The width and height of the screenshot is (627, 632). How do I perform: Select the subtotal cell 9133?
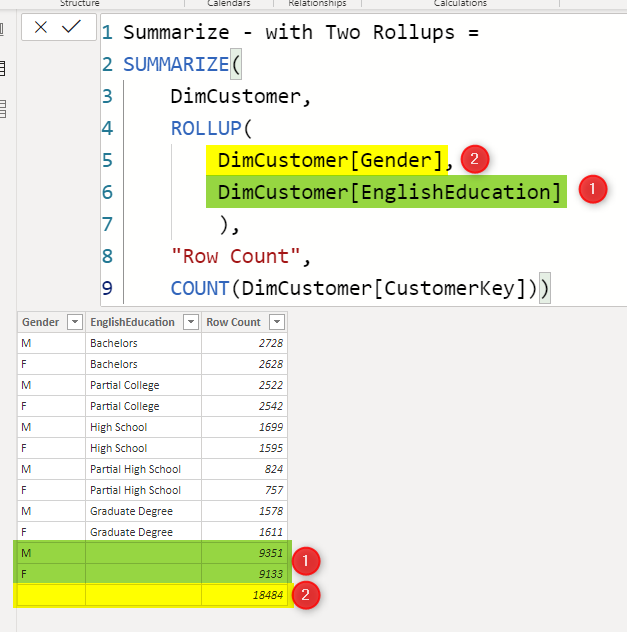pyautogui.click(x=244, y=574)
